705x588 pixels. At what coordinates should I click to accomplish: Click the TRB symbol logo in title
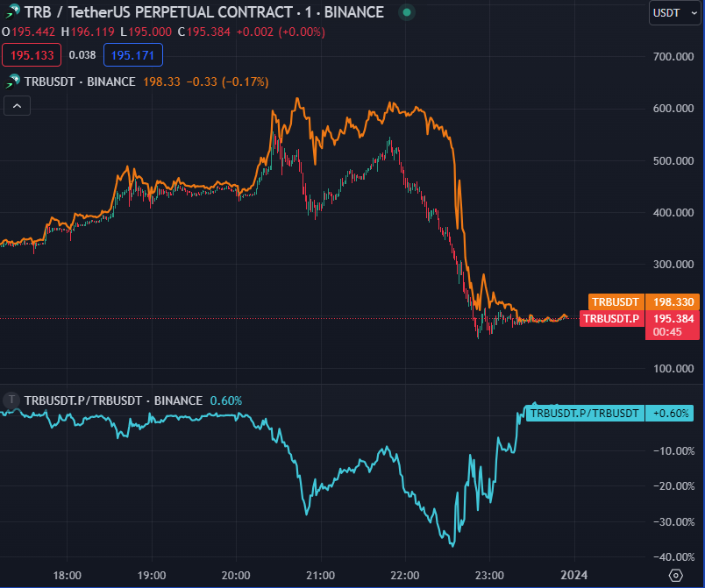coord(11,12)
